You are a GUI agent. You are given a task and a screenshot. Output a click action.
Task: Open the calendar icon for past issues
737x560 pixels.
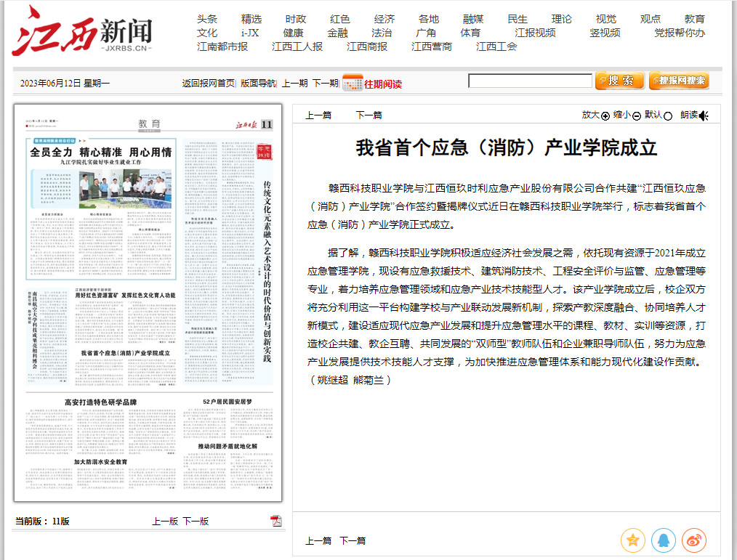[x=353, y=83]
